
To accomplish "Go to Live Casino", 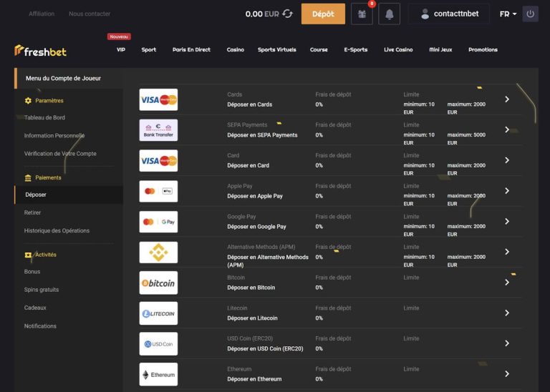I will [398, 50].
